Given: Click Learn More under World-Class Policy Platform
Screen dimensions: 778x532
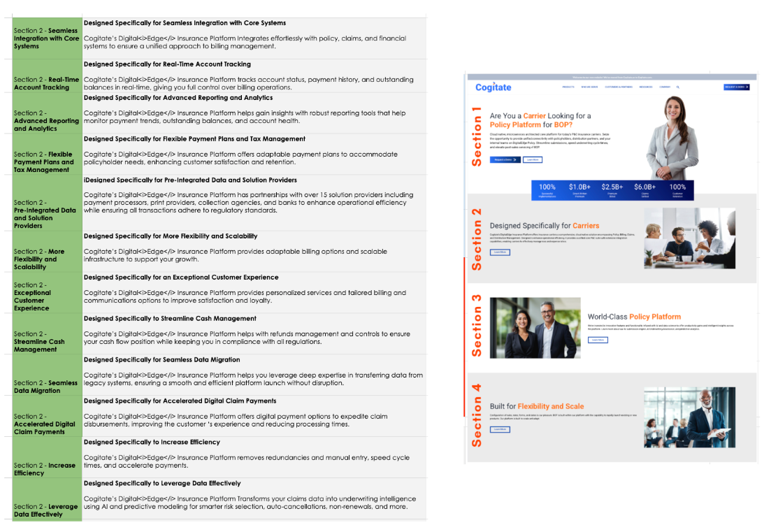Looking at the screenshot, I should pos(598,340).
